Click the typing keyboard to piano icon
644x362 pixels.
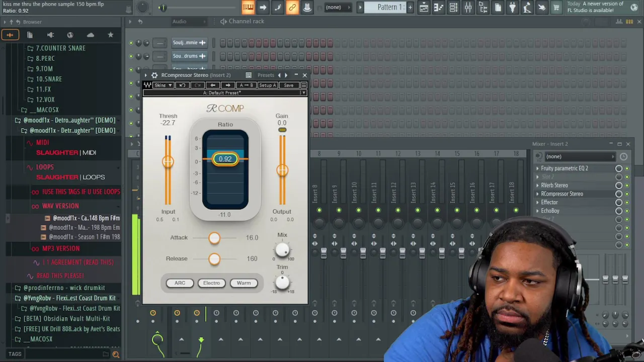click(248, 8)
